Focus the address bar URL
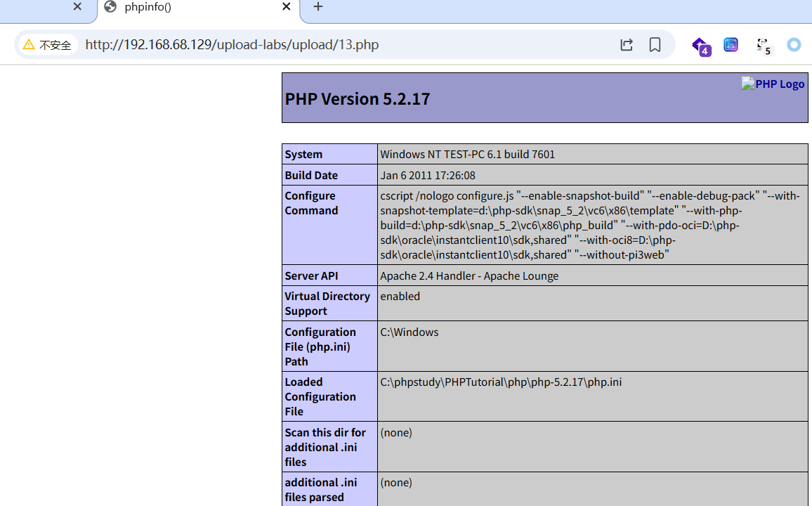The height and width of the screenshot is (506, 812). 232,44
